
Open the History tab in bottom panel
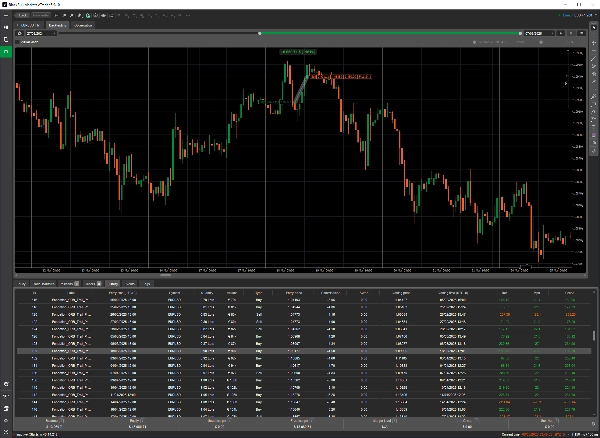click(113, 284)
